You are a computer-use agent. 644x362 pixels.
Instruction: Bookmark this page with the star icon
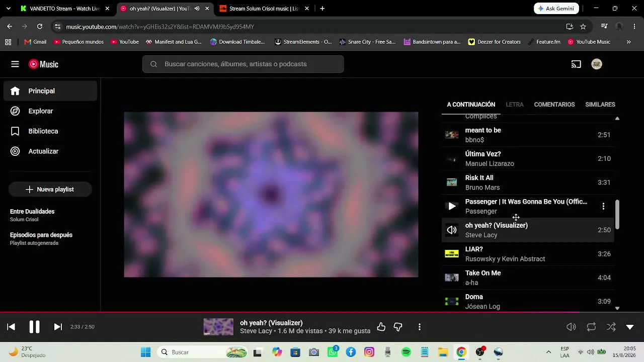tap(583, 26)
